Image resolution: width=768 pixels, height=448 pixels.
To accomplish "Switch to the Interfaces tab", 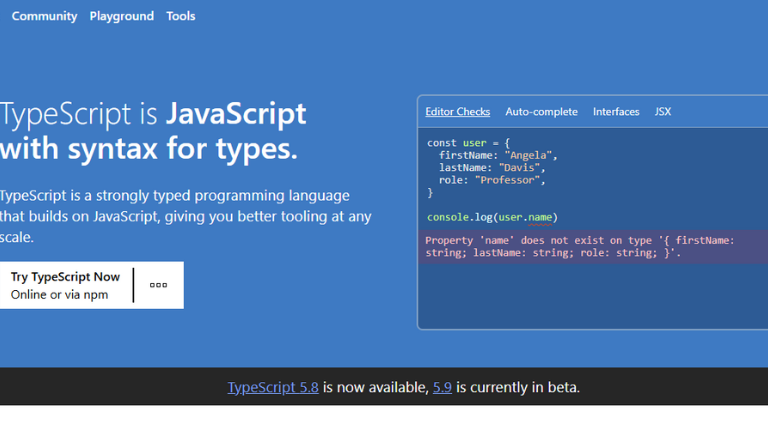I will (616, 112).
